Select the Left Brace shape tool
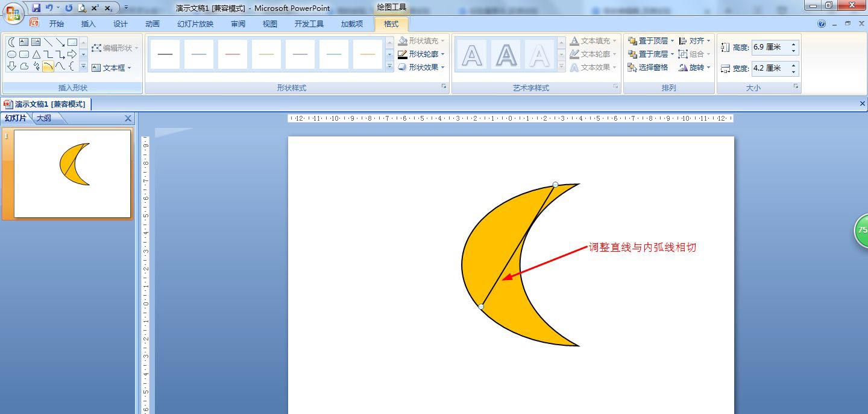 [x=72, y=66]
